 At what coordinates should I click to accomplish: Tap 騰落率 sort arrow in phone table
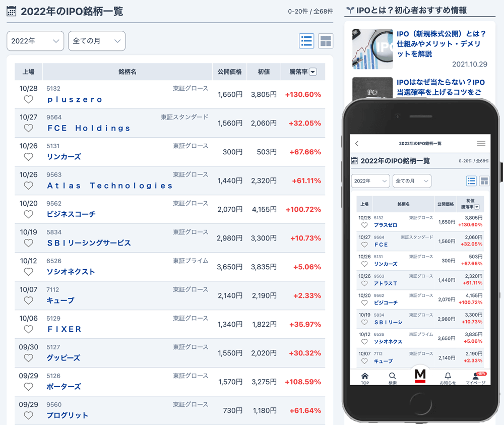[477, 207]
